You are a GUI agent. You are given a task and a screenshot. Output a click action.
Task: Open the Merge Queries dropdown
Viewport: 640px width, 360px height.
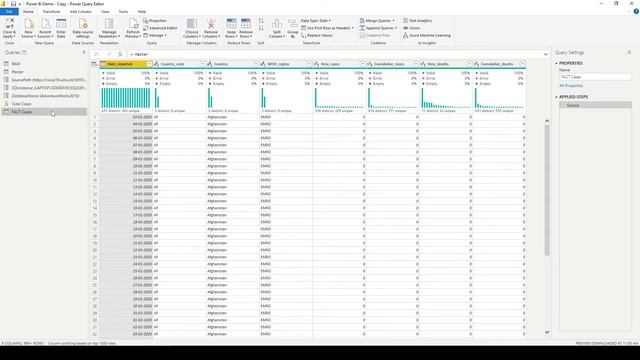(377, 20)
